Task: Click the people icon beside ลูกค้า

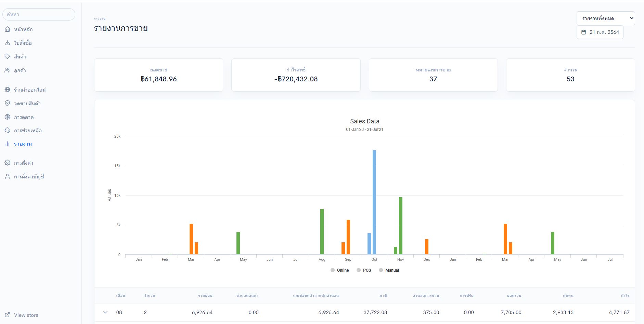Action: pos(7,70)
